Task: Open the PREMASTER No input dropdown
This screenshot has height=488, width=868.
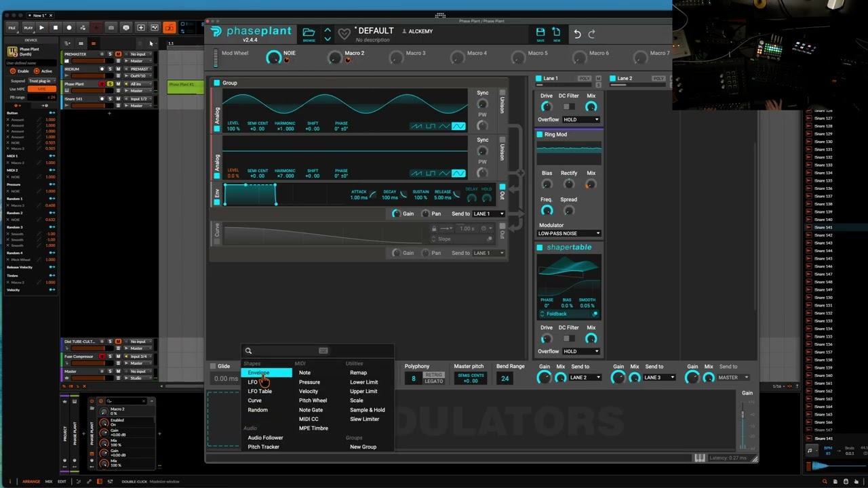Action: pyautogui.click(x=140, y=54)
